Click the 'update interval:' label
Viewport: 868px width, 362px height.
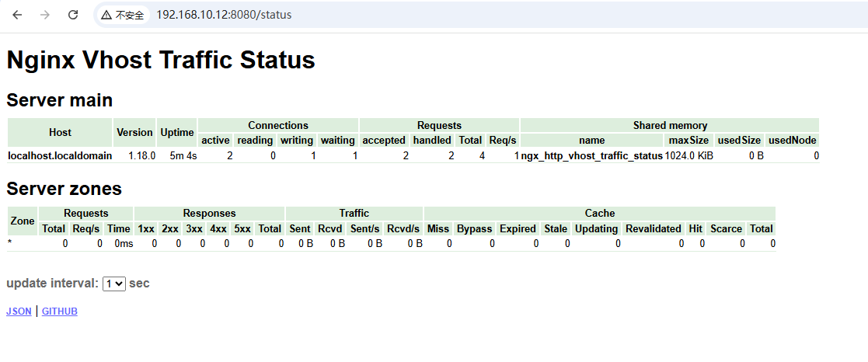pos(53,284)
